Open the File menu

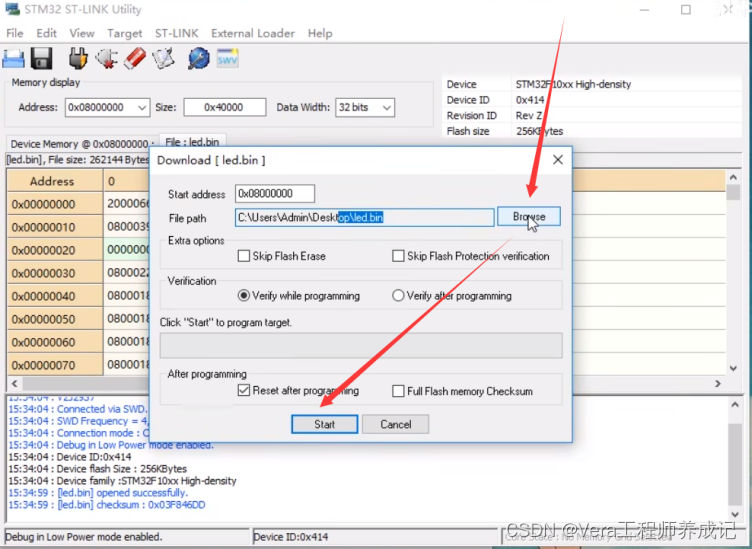(14, 33)
